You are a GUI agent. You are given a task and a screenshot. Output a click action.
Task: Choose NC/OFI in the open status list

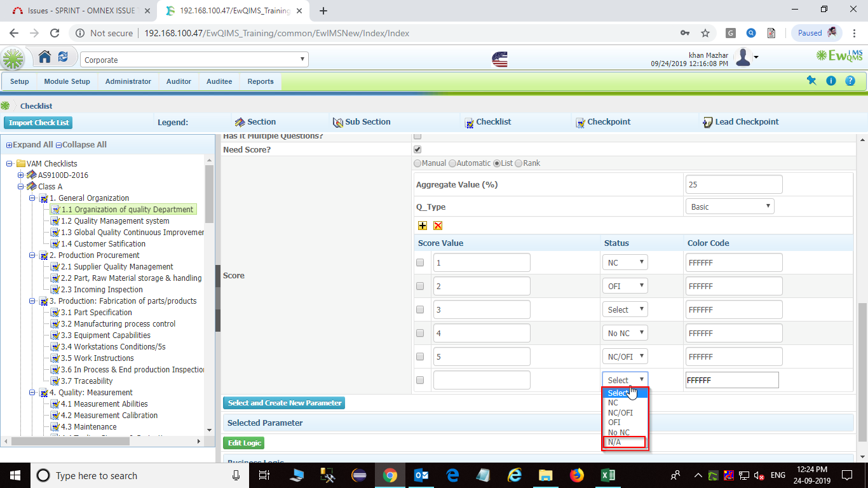(625, 412)
